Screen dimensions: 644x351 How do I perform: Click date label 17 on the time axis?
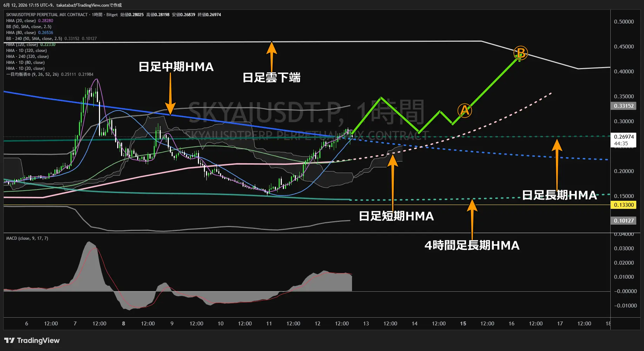560,324
